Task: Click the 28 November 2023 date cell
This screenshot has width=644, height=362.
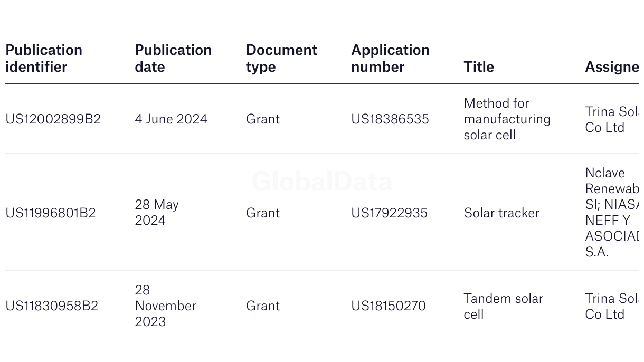Action: 165,306
